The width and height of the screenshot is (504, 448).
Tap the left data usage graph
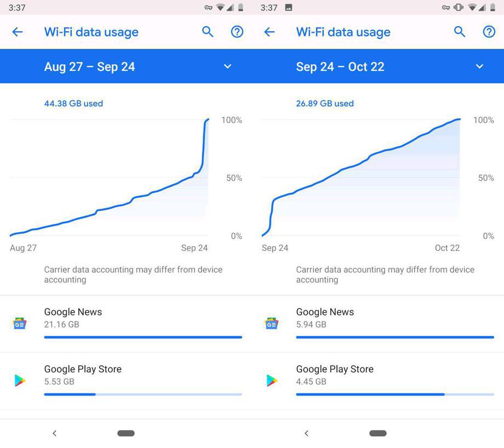[109, 177]
